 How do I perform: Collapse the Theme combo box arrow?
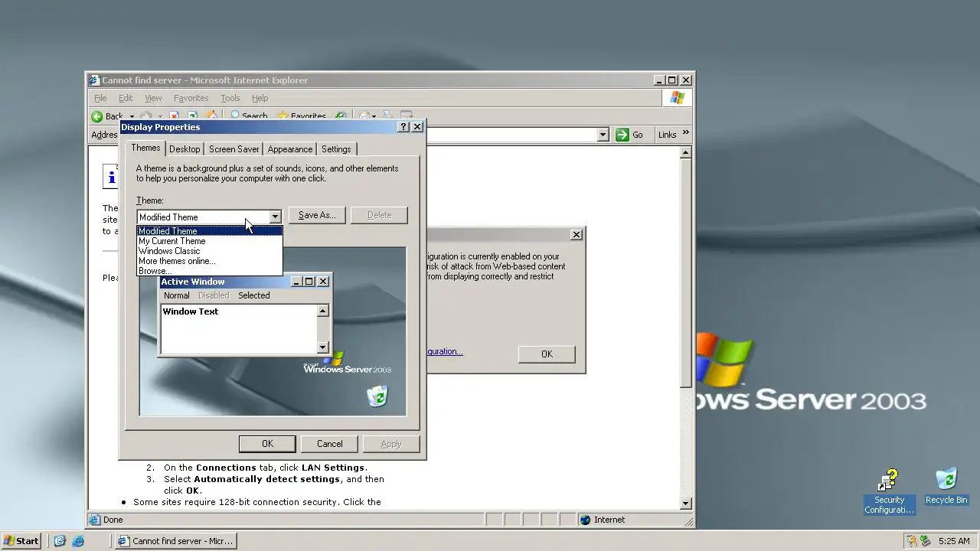275,217
